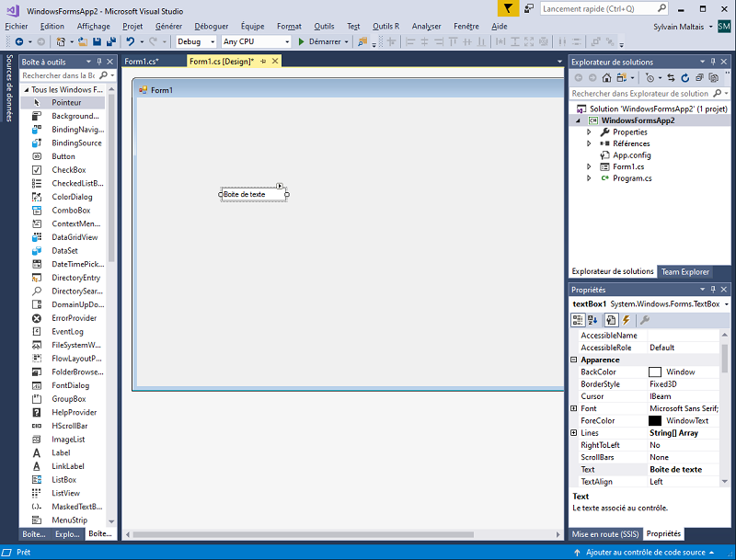Toggle auto-hide pin on the Boîte à outils panel
The width and height of the screenshot is (736, 560).
pyautogui.click(x=99, y=62)
